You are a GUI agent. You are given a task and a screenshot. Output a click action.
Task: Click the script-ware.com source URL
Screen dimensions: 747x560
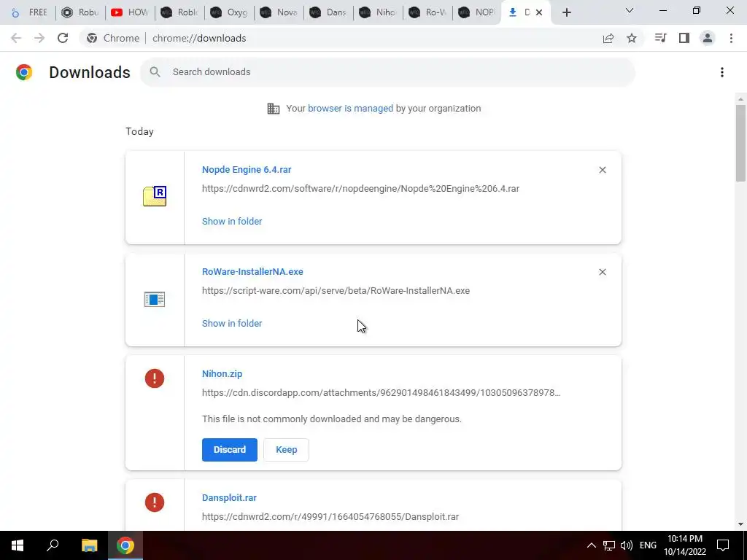336,290
